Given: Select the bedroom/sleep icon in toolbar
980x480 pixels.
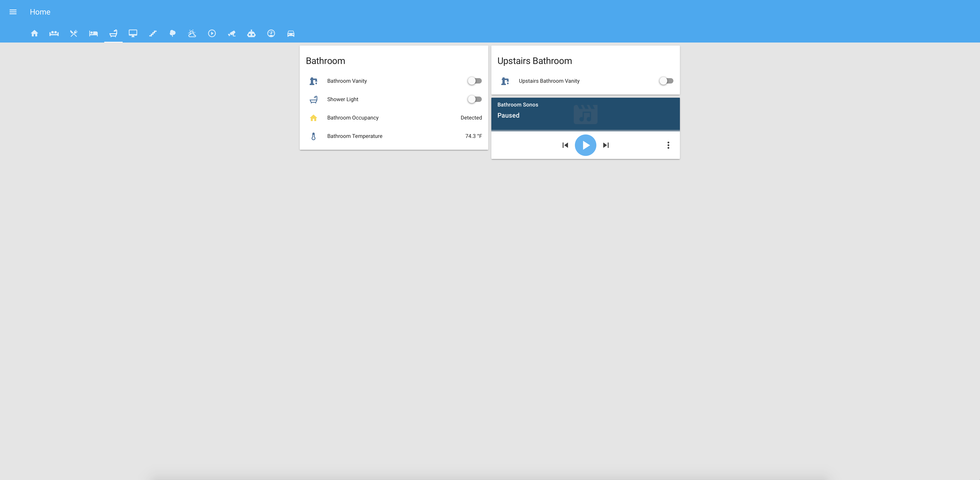Looking at the screenshot, I should (93, 33).
